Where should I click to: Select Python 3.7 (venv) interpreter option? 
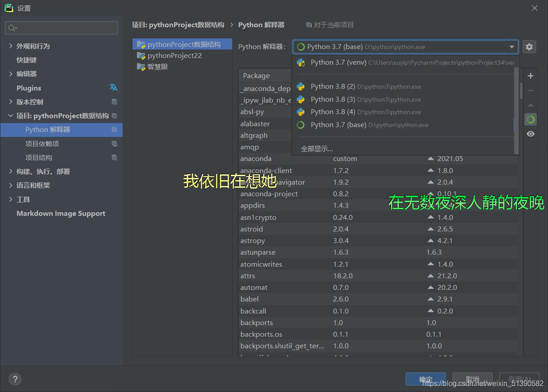(x=403, y=62)
